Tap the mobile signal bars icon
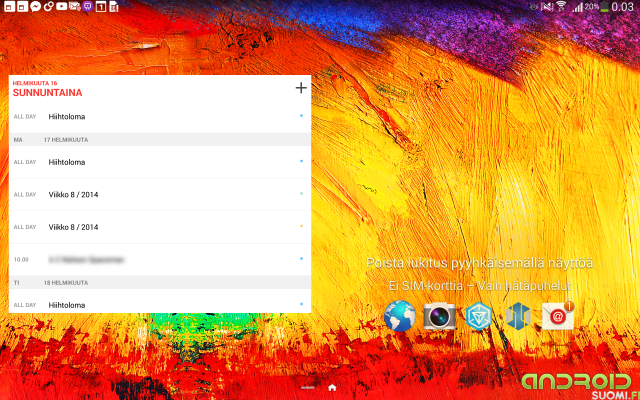The width and height of the screenshot is (640, 400). click(577, 7)
